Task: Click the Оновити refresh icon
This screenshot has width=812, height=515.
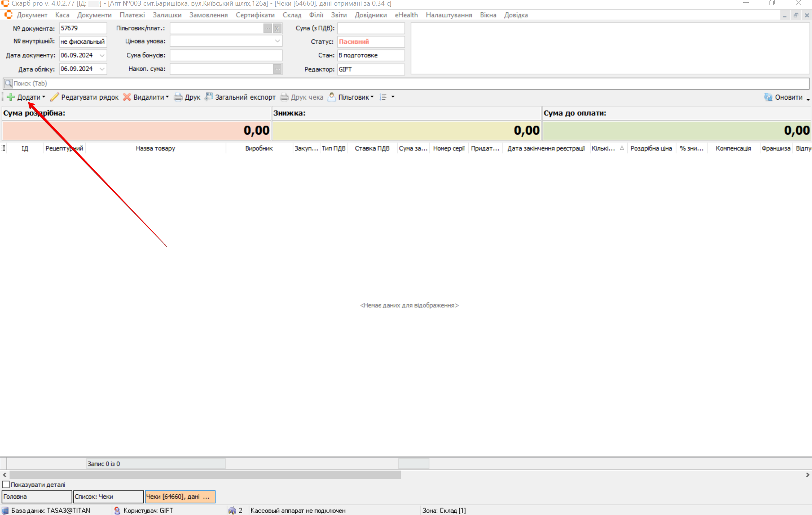Action: click(768, 97)
